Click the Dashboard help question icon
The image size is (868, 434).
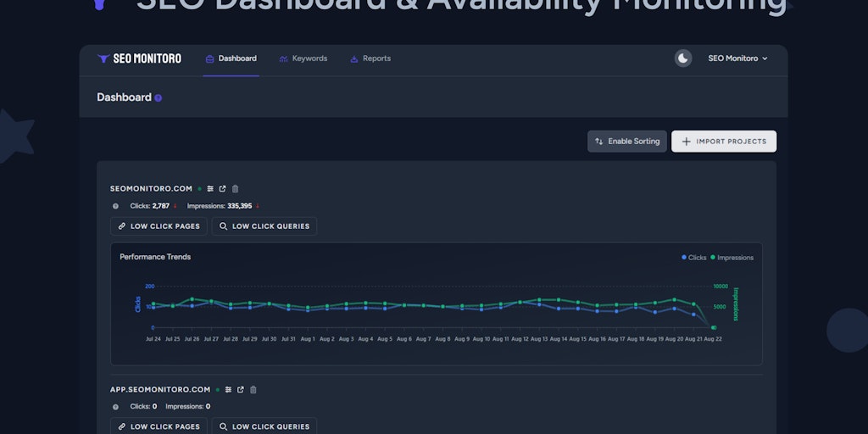(x=159, y=98)
